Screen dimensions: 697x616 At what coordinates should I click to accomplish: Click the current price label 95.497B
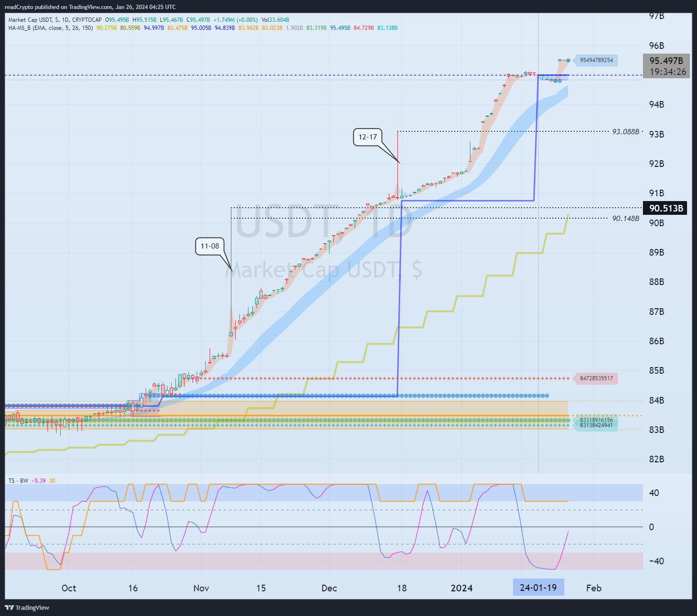tap(666, 61)
